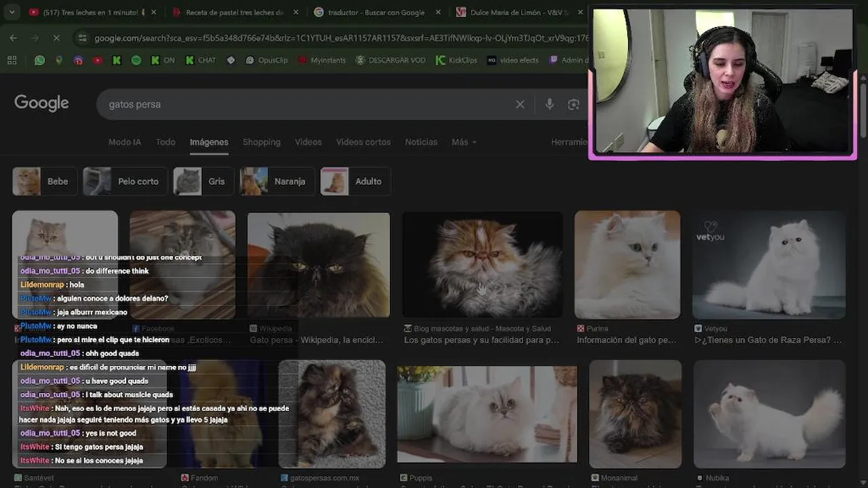Filter images by the Naranja chip
868x488 pixels.
click(x=277, y=182)
